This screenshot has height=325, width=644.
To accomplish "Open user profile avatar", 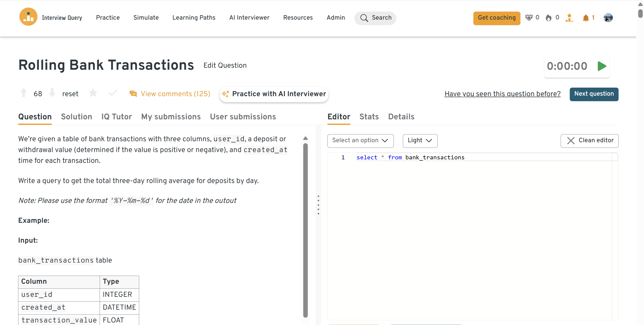I will 608,18.
